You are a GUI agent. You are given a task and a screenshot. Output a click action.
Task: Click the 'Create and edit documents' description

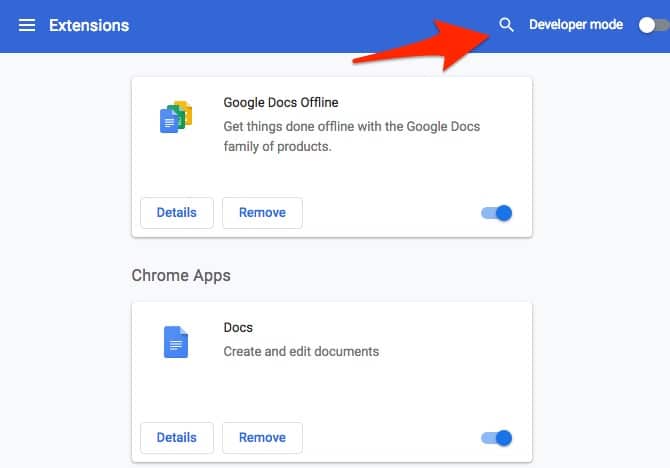coord(301,351)
